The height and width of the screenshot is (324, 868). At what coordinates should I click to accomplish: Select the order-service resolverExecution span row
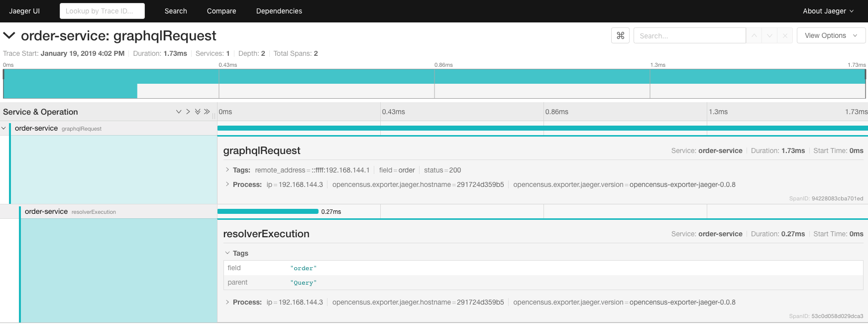[108, 211]
